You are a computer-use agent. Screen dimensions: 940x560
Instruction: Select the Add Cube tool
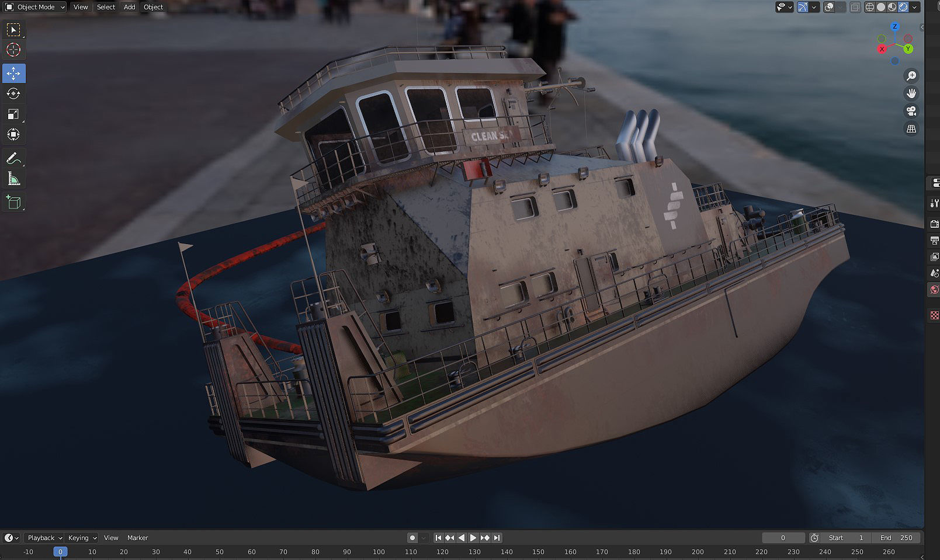(x=13, y=202)
